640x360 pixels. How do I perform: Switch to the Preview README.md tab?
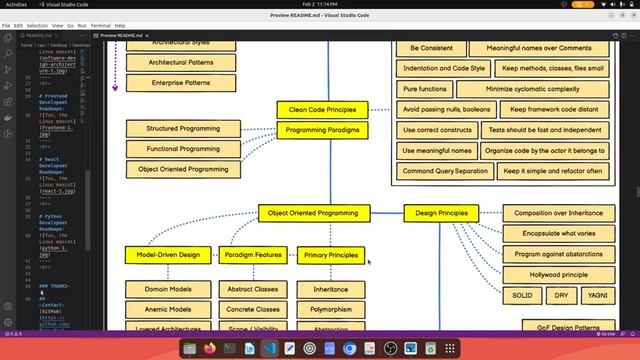(x=121, y=36)
